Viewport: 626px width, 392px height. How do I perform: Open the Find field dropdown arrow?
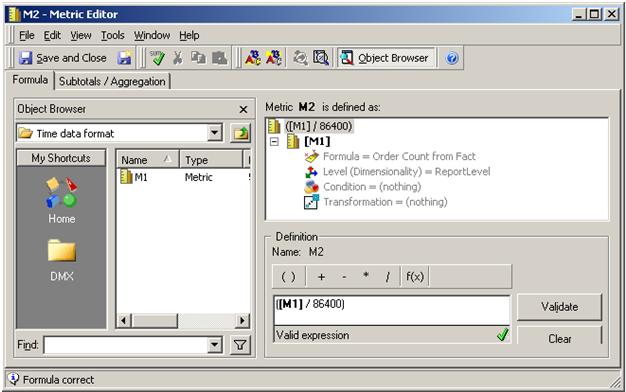214,345
